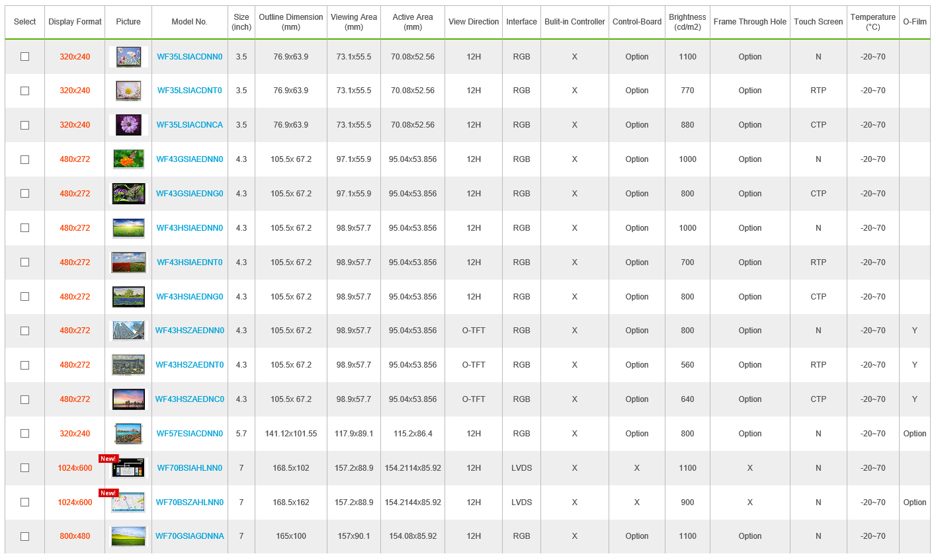The height and width of the screenshot is (560, 936).
Task: Click the Model No. column header
Action: [x=190, y=22]
